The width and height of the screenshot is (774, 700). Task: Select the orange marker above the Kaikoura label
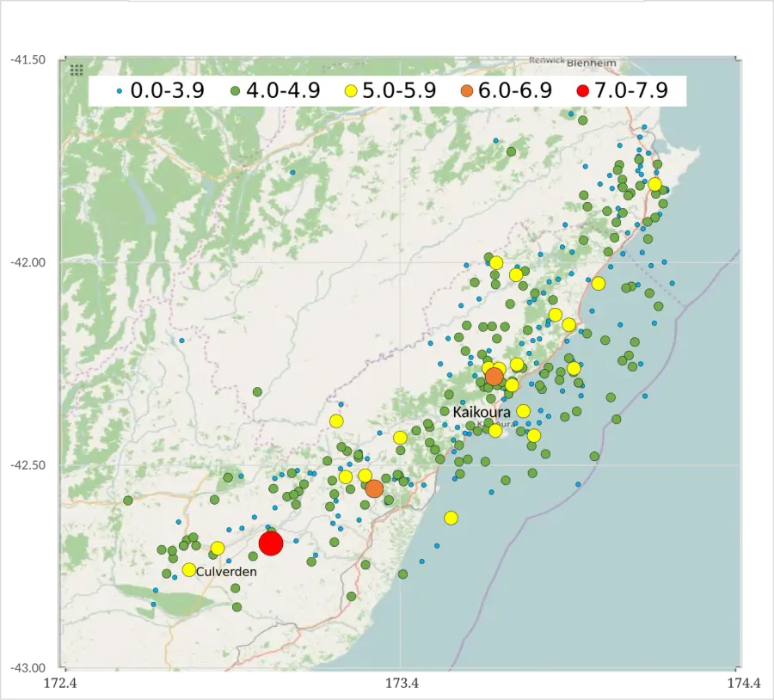(x=494, y=377)
